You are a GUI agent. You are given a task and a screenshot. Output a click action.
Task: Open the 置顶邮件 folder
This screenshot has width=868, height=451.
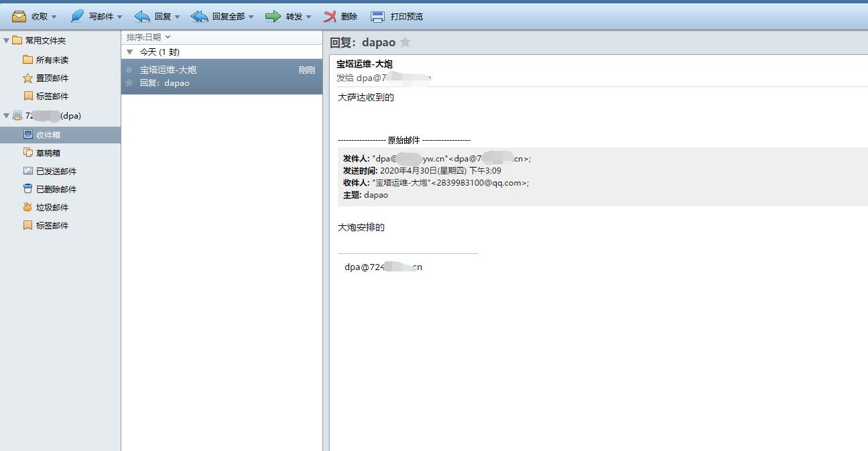52,78
